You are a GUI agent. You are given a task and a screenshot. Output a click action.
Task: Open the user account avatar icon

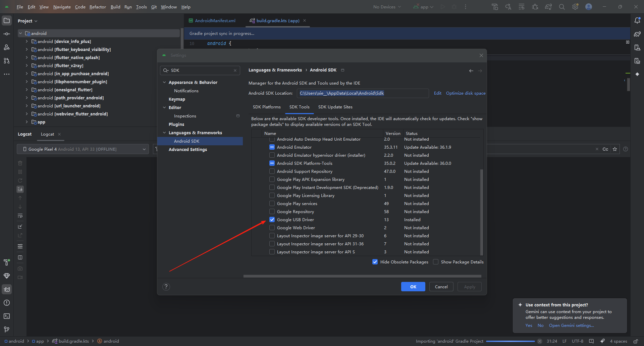589,7
